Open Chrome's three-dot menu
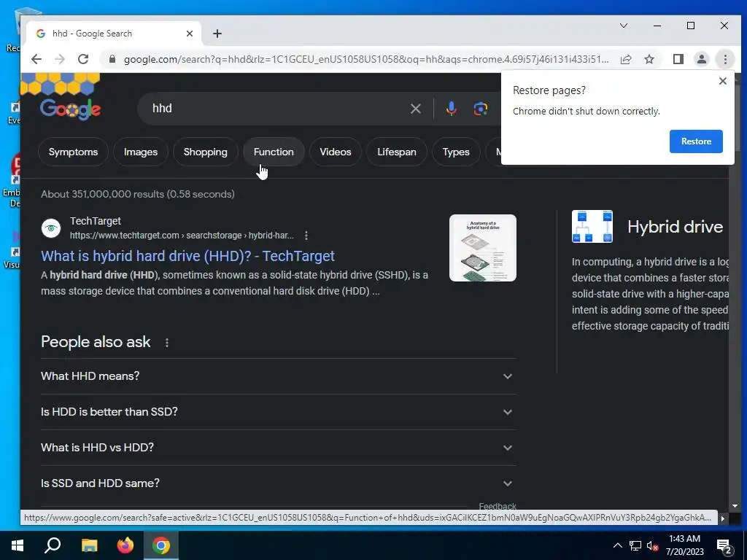This screenshot has width=747, height=560. pyautogui.click(x=725, y=59)
